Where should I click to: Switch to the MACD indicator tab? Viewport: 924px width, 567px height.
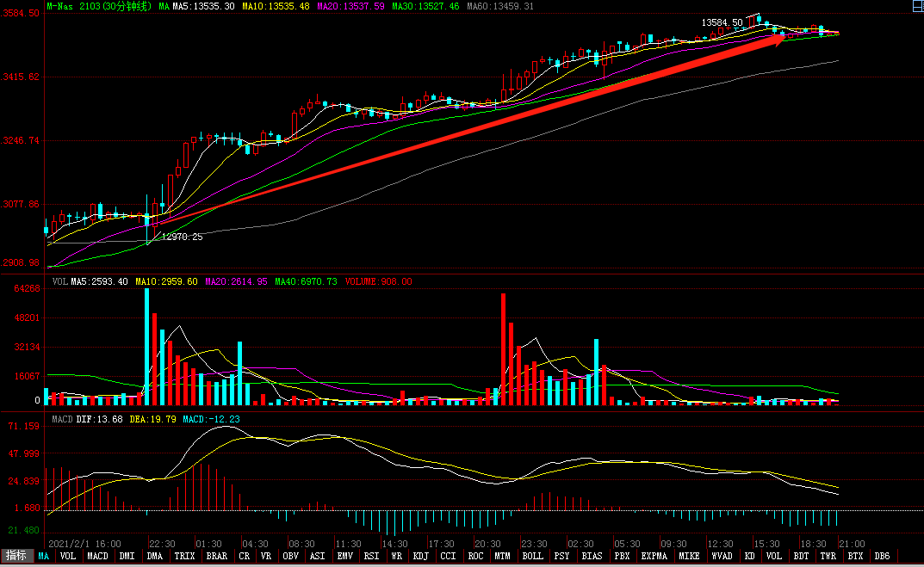point(97,557)
